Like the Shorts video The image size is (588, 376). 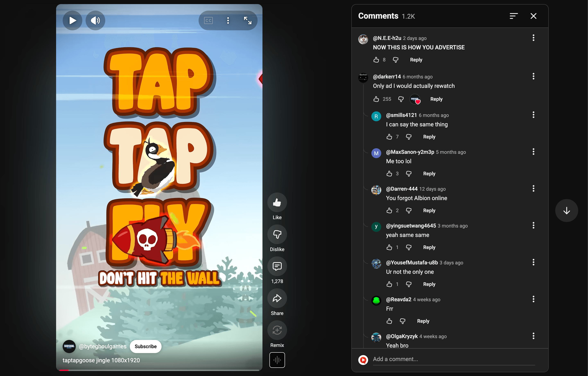[x=277, y=202]
